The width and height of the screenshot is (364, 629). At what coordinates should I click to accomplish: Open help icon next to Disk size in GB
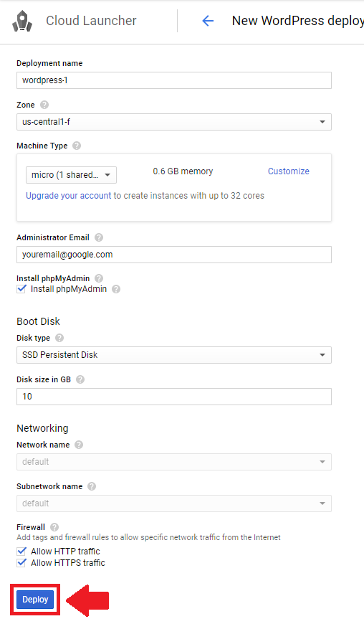point(80,379)
